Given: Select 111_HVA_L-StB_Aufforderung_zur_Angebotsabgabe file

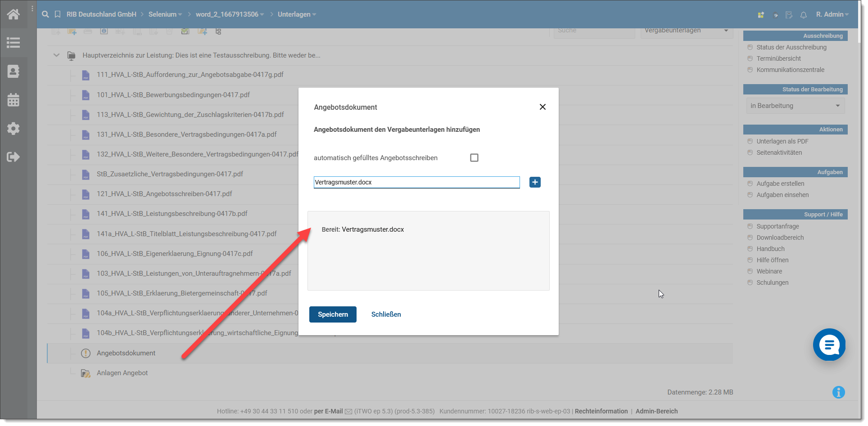Looking at the screenshot, I should (x=190, y=75).
